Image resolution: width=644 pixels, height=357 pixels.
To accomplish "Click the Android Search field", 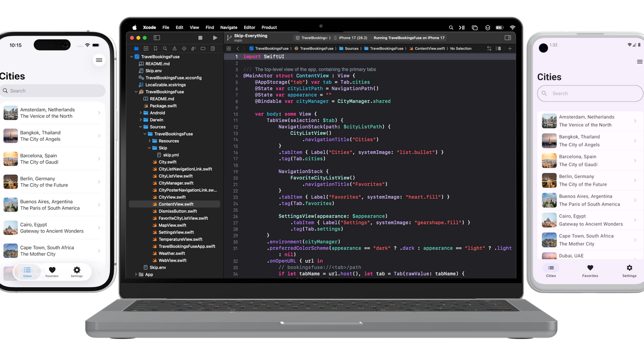I will pyautogui.click(x=590, y=93).
